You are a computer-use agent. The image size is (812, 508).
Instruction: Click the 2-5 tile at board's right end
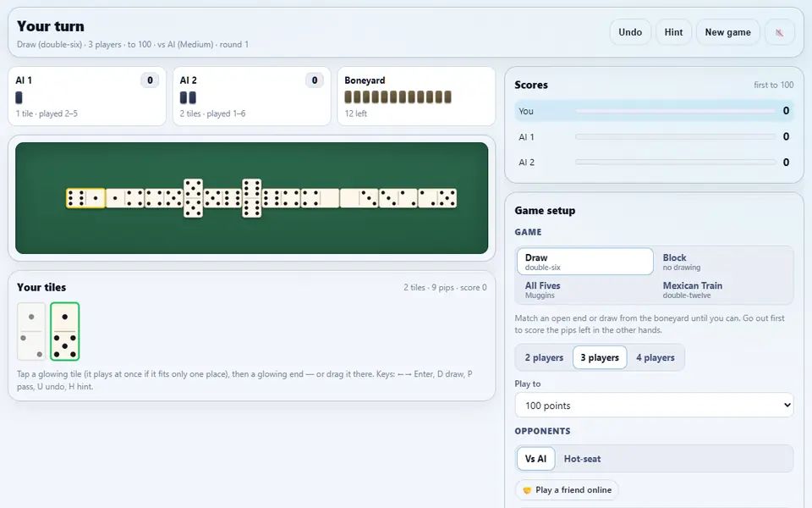click(437, 198)
